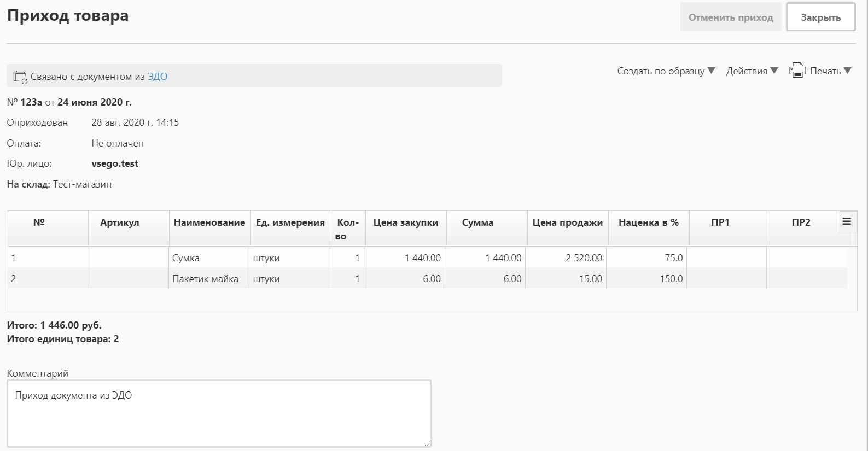Click the document number № 123а line
The width and height of the screenshot is (868, 451).
(x=69, y=102)
